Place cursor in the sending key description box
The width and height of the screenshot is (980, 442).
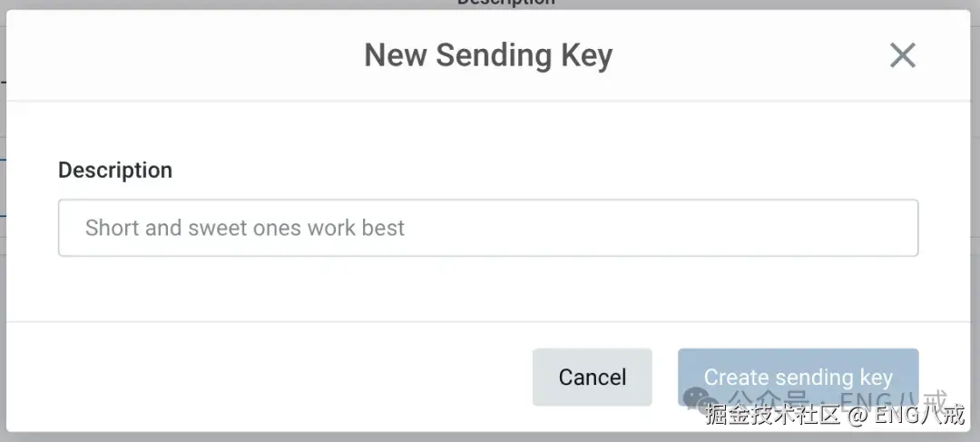[x=488, y=228]
